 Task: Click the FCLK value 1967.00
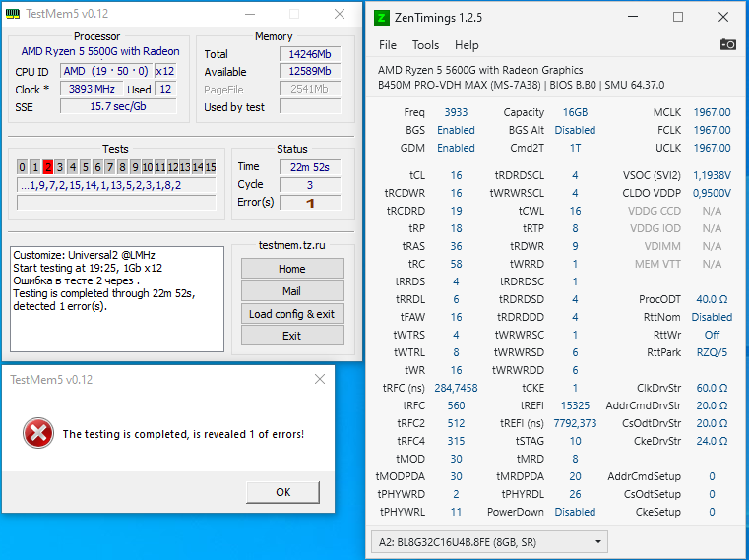712,130
